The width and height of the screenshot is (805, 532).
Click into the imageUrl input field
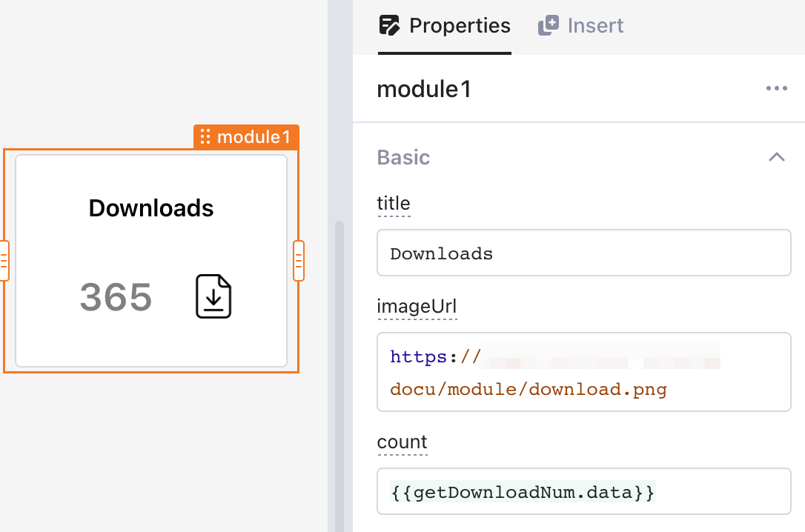(x=583, y=372)
